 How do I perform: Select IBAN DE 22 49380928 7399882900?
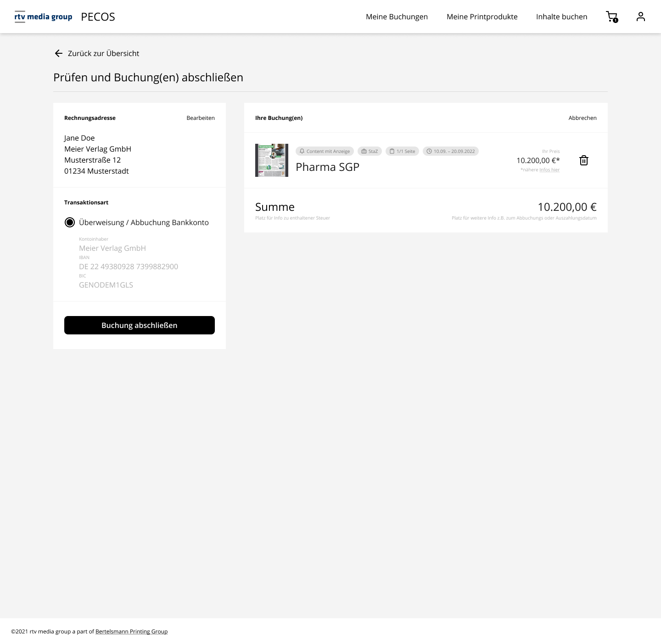129,266
